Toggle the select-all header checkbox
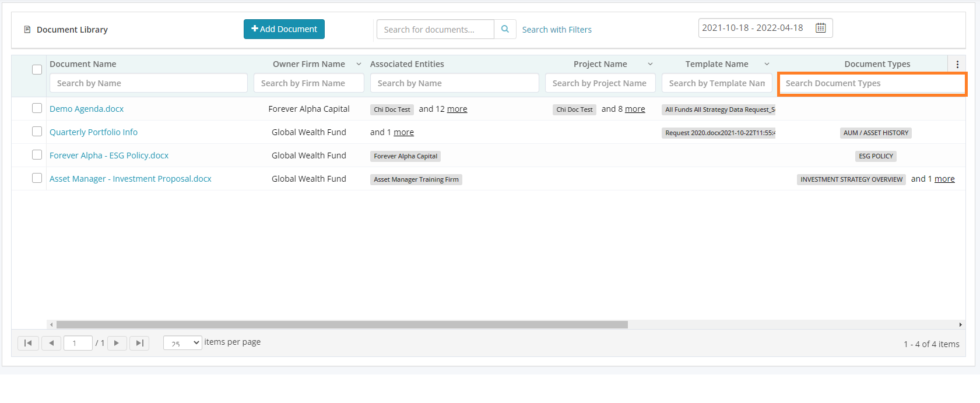The height and width of the screenshot is (403, 980). [37, 69]
